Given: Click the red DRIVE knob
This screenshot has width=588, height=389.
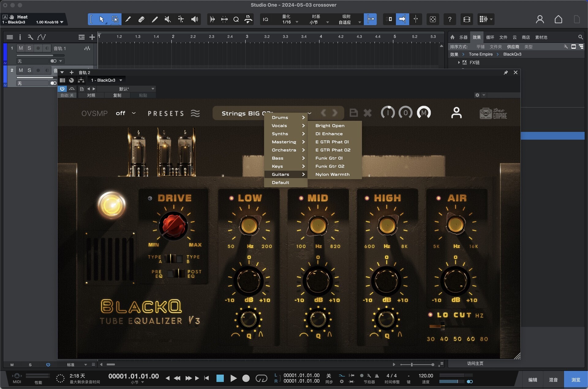Looking at the screenshot, I should pyautogui.click(x=173, y=226).
